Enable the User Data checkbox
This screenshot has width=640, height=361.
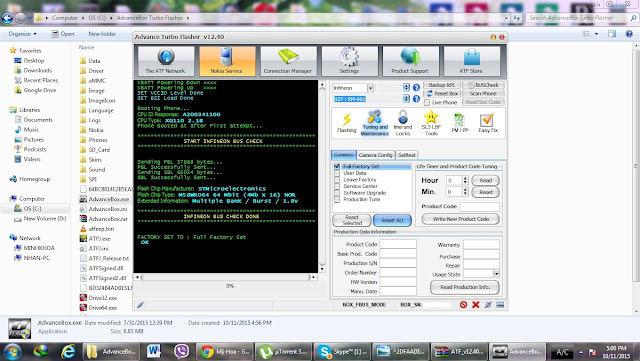337,173
